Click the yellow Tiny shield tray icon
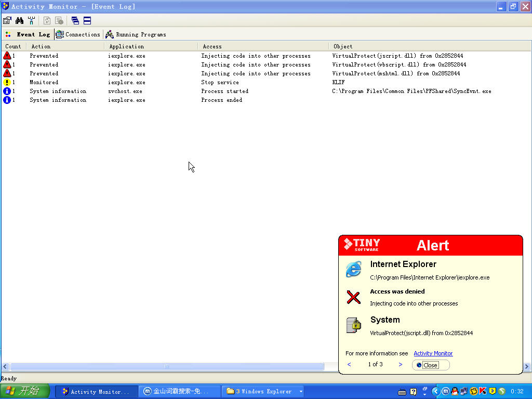This screenshot has width=532, height=399. 493,392
